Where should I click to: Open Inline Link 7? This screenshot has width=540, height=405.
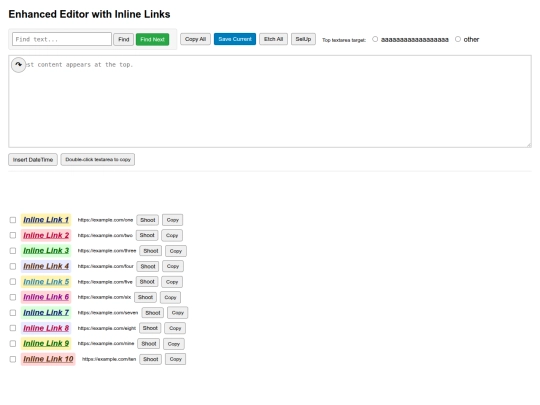(46, 313)
